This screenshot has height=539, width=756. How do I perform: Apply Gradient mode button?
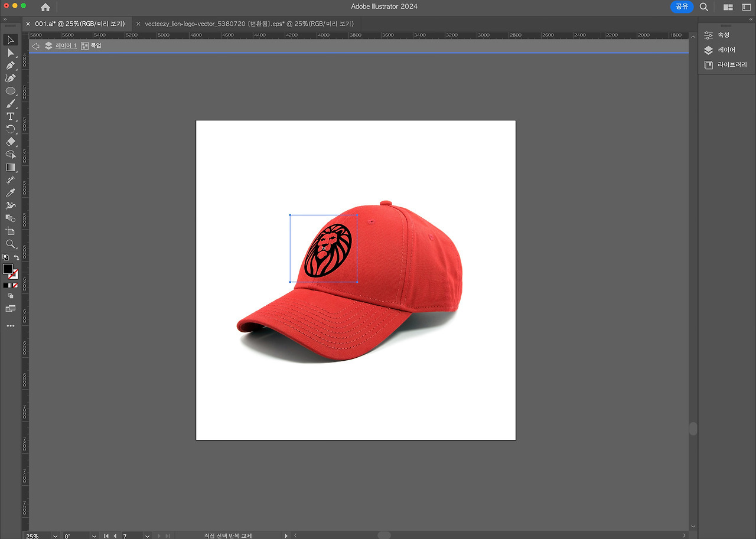(x=10, y=285)
